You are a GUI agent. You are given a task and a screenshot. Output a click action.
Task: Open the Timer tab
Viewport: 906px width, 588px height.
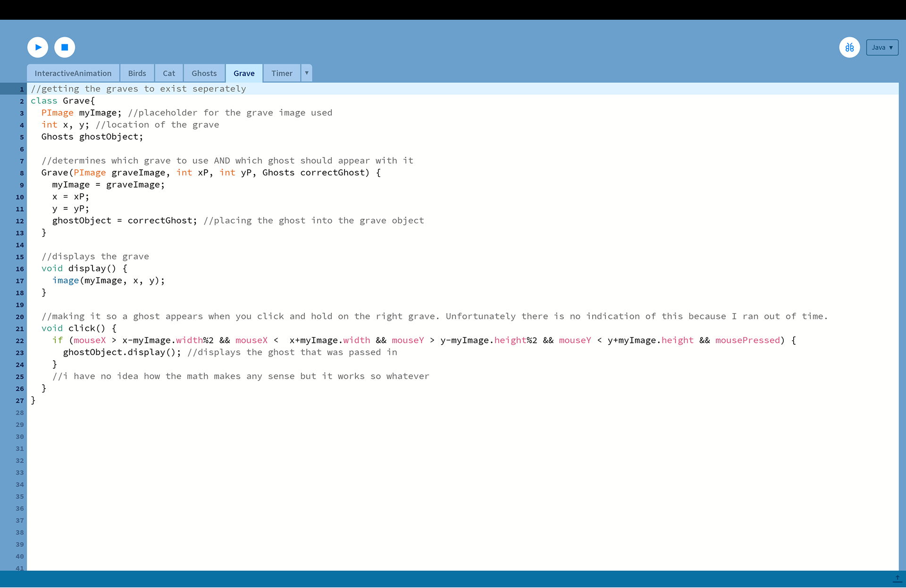click(x=282, y=73)
